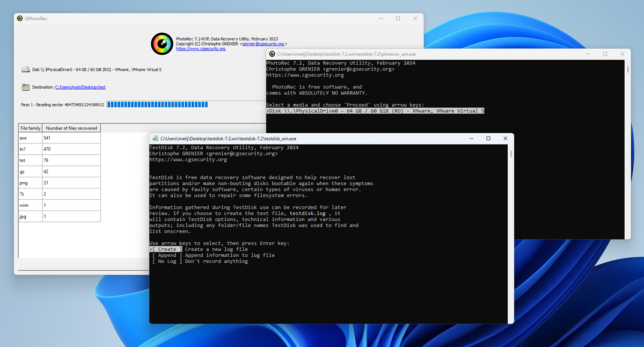This screenshot has height=347, width=644.
Task: Open the destination link C:/Users/matij/Desktop/test
Action: tap(80, 87)
